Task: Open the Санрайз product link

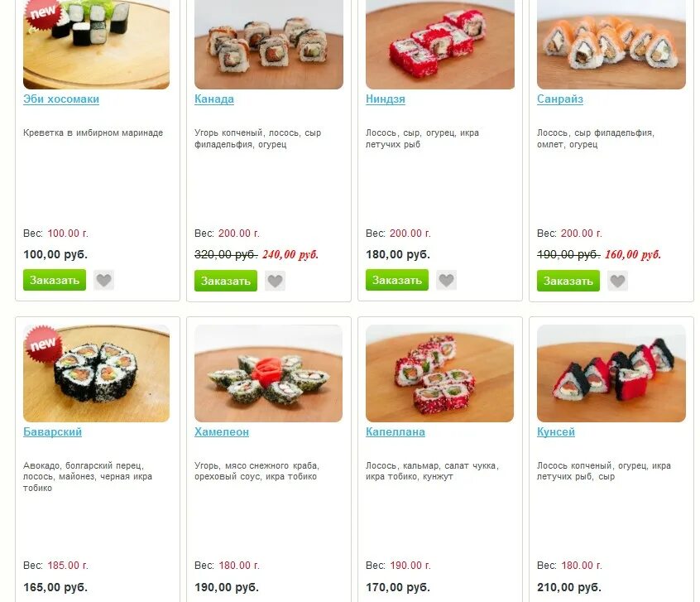Action: [560, 99]
